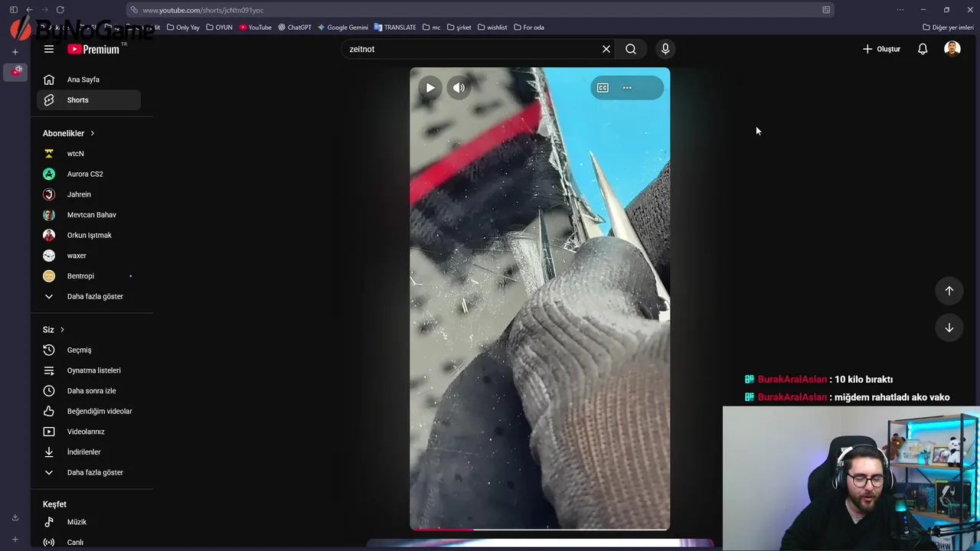The height and width of the screenshot is (551, 980).
Task: Play the Shorts video
Action: (430, 88)
